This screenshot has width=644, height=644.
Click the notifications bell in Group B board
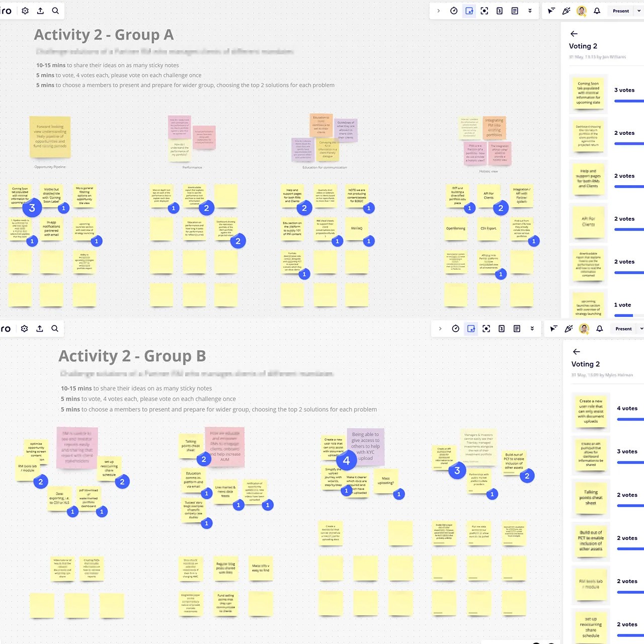(600, 329)
